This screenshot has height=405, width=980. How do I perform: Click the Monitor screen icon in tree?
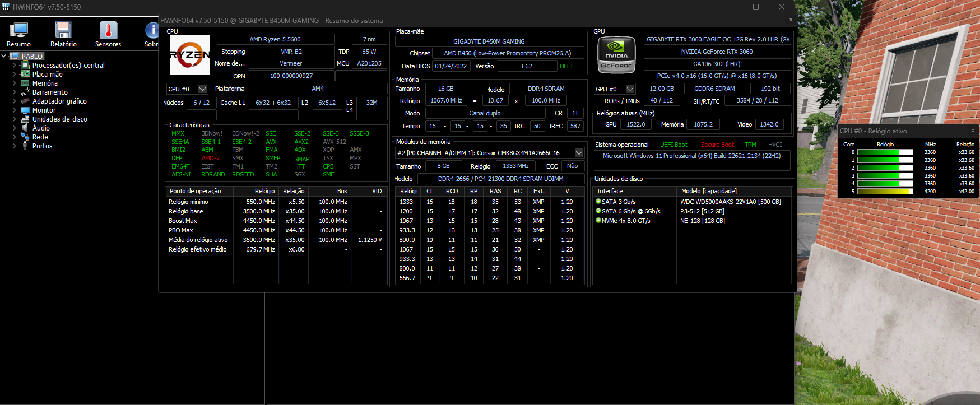tap(25, 110)
